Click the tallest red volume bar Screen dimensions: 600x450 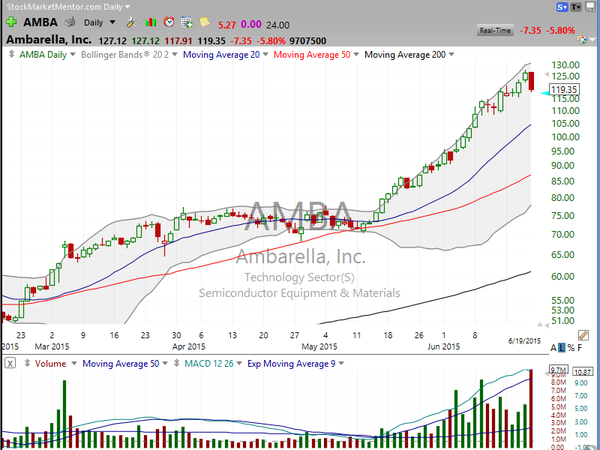pyautogui.click(x=531, y=409)
